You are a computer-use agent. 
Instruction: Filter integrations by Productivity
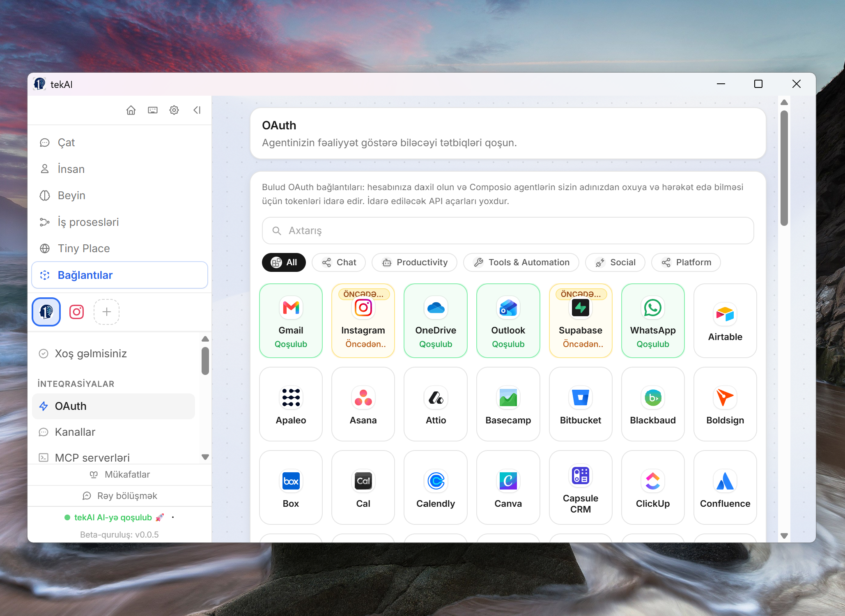(414, 262)
